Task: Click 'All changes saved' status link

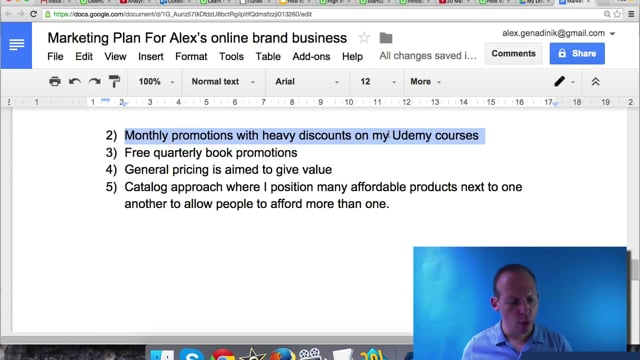Action: (428, 56)
